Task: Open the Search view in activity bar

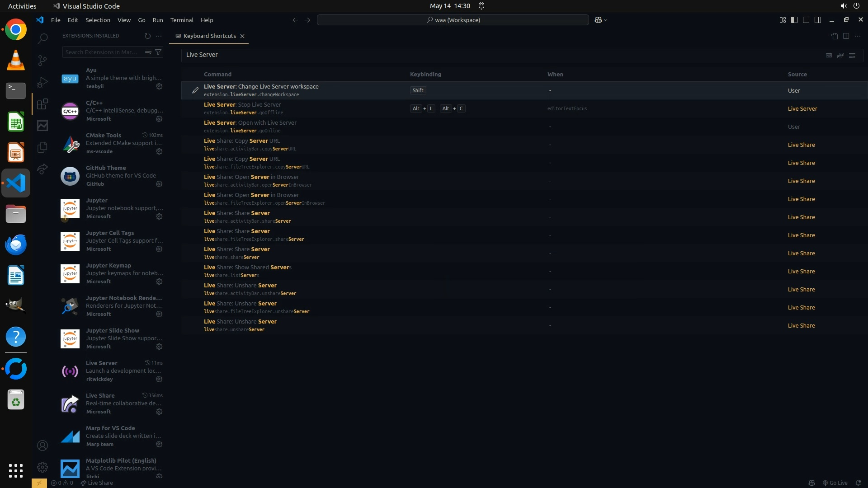Action: tap(42, 38)
